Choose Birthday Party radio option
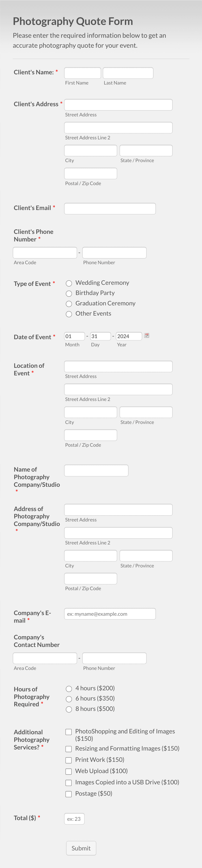 [x=69, y=293]
